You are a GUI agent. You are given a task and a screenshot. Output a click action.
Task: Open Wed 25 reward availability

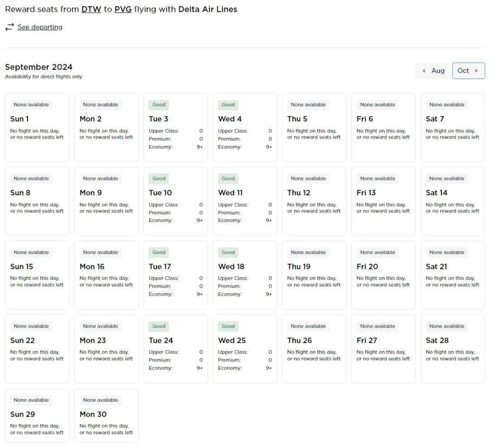[245, 349]
